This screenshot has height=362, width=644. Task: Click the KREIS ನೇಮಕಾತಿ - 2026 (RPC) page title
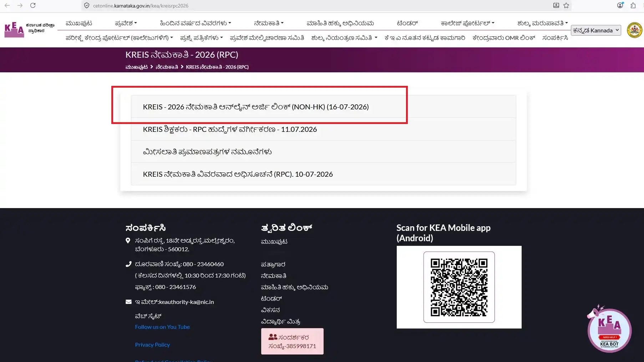tap(182, 55)
